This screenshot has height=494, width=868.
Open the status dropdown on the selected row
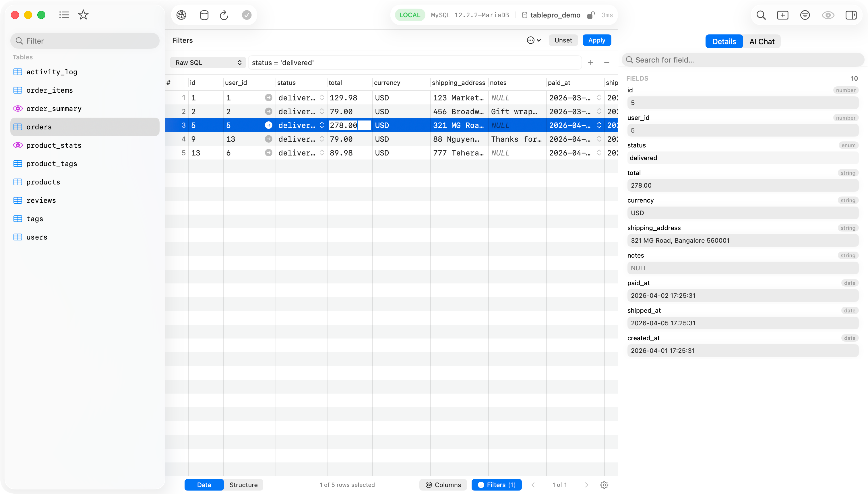(x=321, y=125)
